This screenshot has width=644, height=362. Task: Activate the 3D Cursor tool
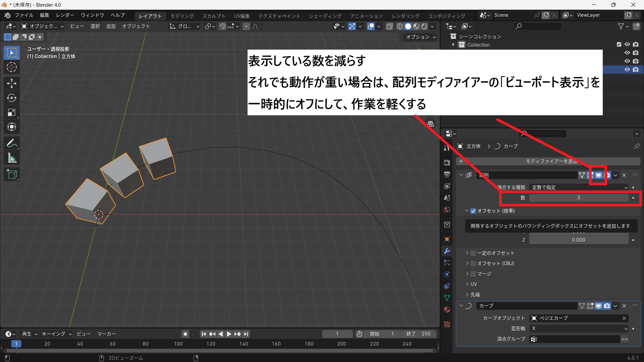12,67
